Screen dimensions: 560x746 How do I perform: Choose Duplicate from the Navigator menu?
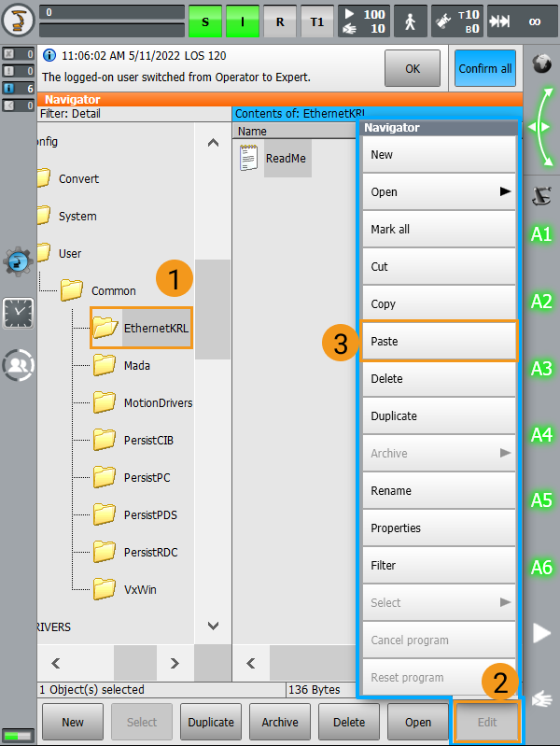point(440,415)
